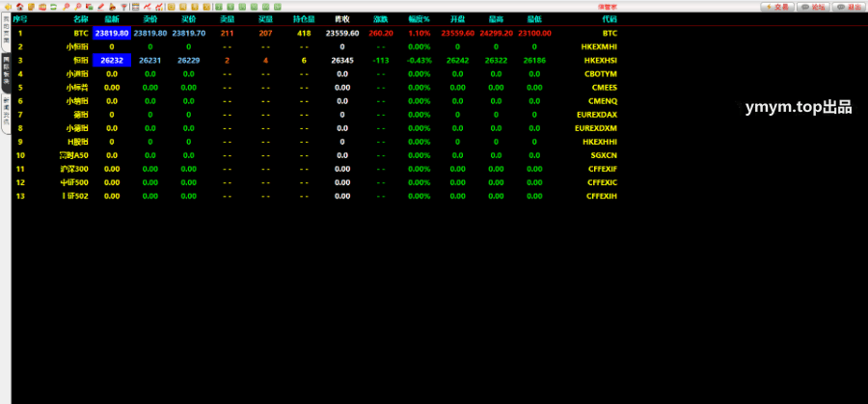Image resolution: width=868 pixels, height=404 pixels.
Task: Click the CFFEXIH code cell
Action: 602,196
